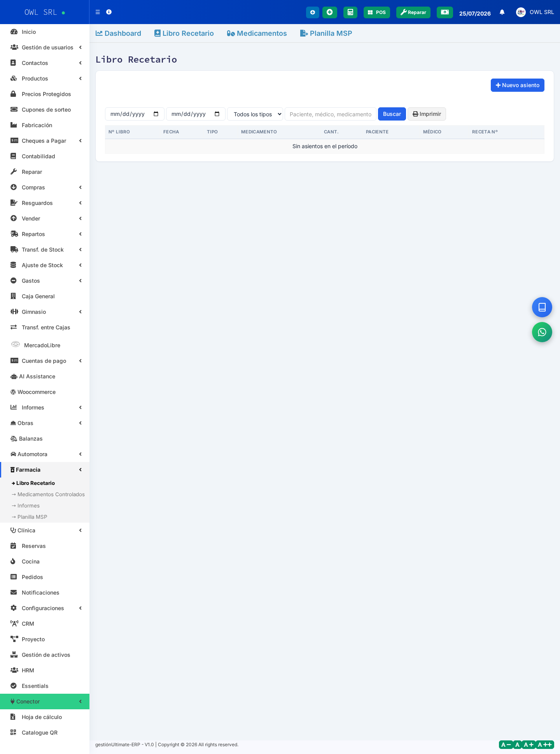Viewport: 560px width, 754px height.
Task: Click the green plus circle header button
Action: click(329, 12)
